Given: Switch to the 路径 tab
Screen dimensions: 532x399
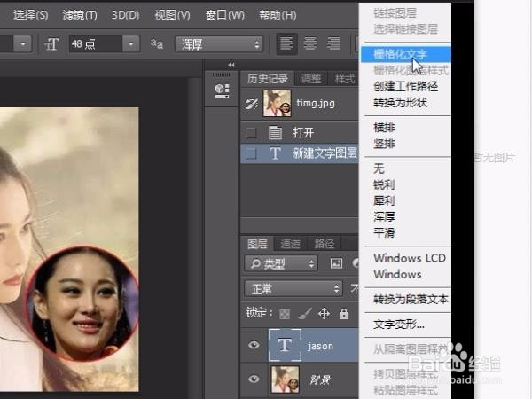Looking at the screenshot, I should pyautogui.click(x=324, y=244).
